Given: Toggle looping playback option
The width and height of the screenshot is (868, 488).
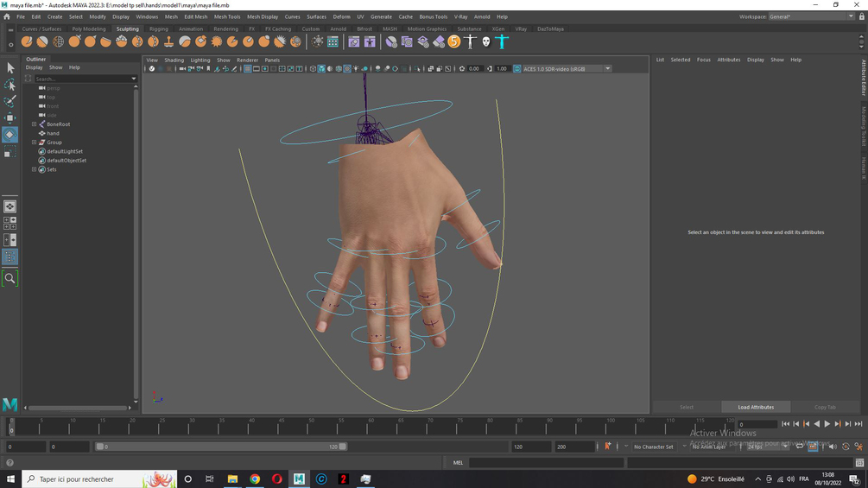Looking at the screenshot, I should coord(800,447).
